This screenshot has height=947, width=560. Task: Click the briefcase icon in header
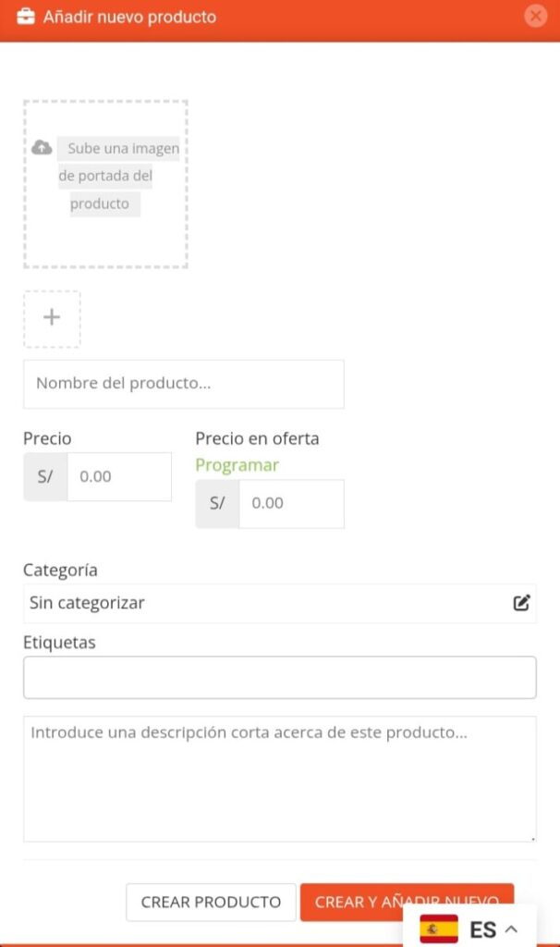click(25, 17)
